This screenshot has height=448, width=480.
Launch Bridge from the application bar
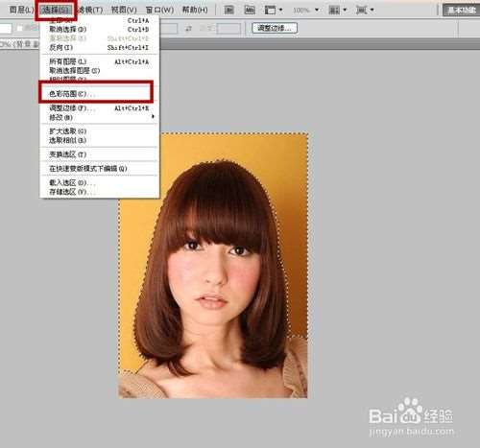pos(228,10)
